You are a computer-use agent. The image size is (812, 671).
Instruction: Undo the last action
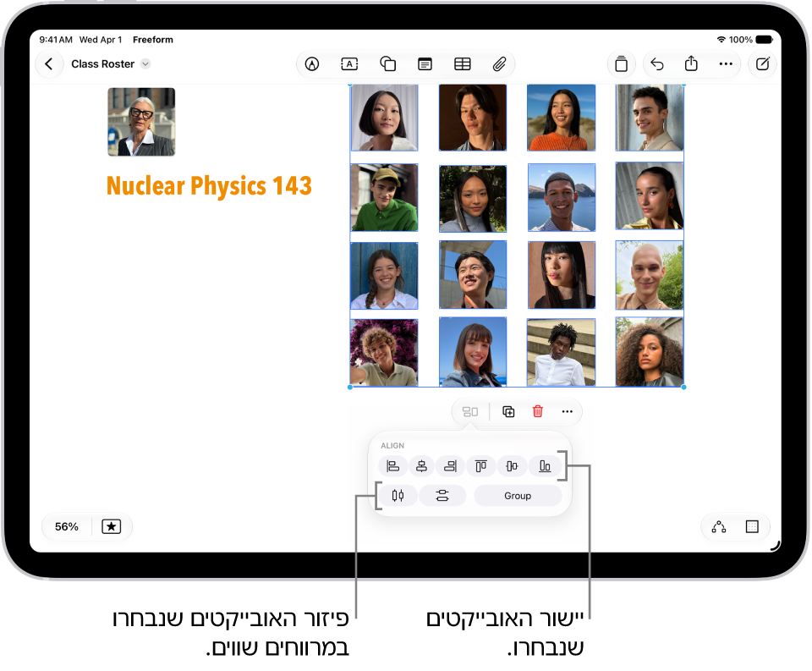tap(657, 64)
